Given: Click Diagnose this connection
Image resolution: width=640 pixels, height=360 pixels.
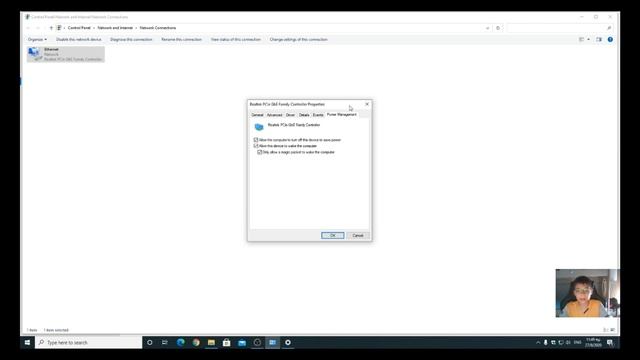Looking at the screenshot, I should click(131, 40).
